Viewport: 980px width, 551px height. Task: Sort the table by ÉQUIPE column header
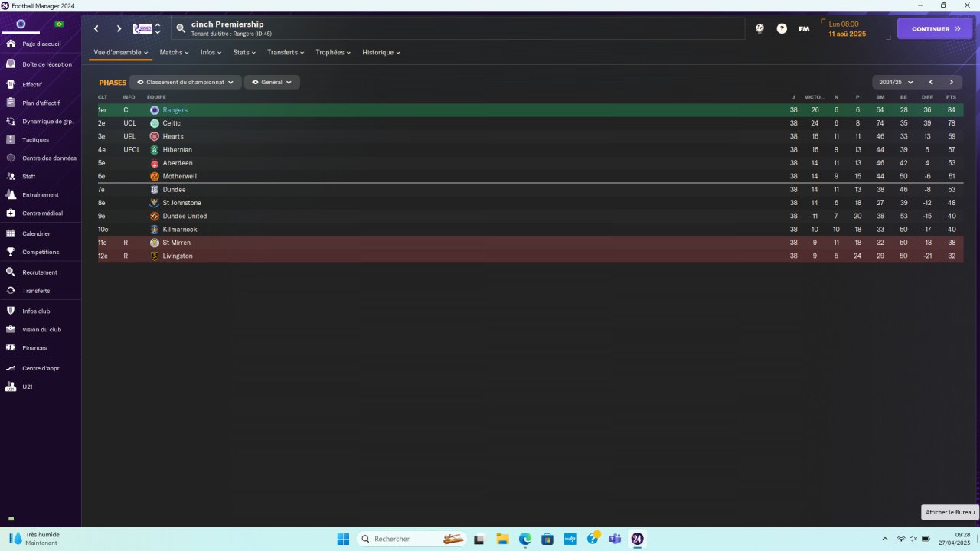pyautogui.click(x=156, y=97)
